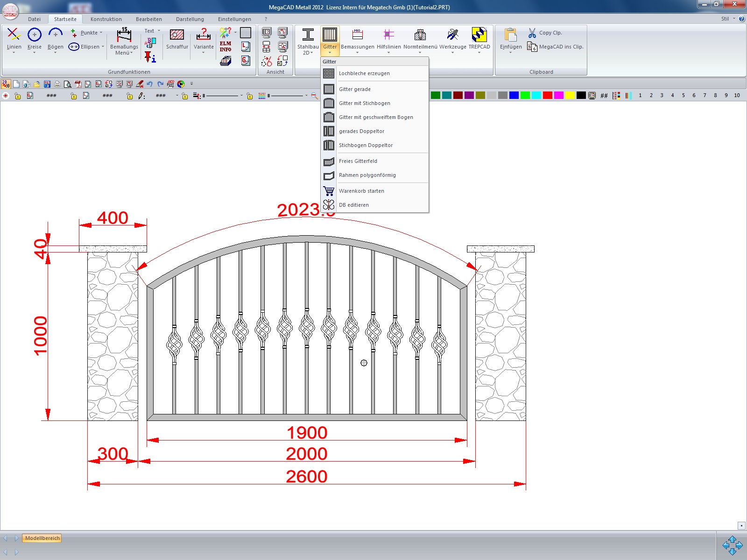The width and height of the screenshot is (747, 560).
Task: Click the Modellbereich button
Action: [42, 538]
